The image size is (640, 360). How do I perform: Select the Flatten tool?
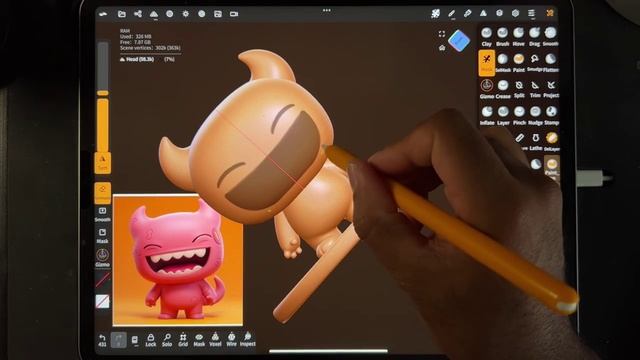coord(551,62)
